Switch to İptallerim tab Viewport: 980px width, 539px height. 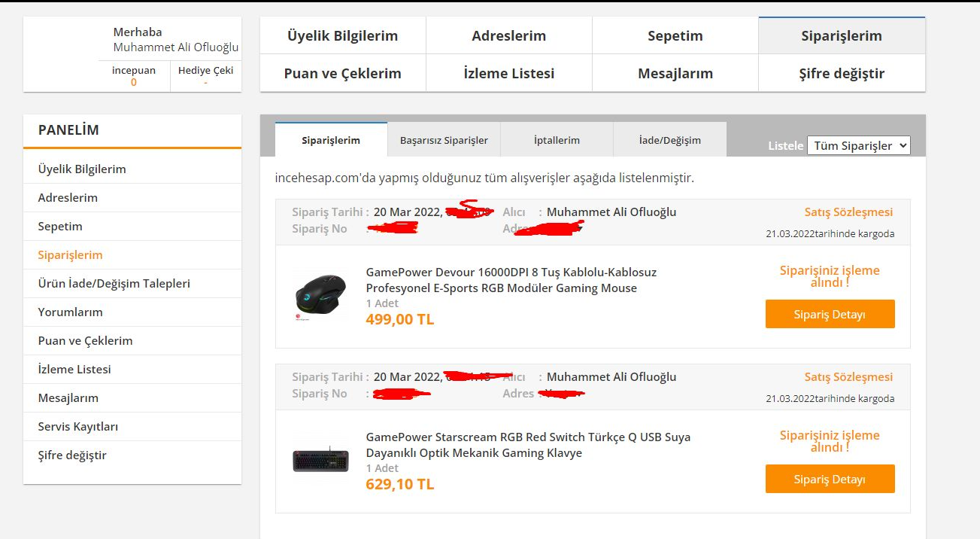point(557,140)
